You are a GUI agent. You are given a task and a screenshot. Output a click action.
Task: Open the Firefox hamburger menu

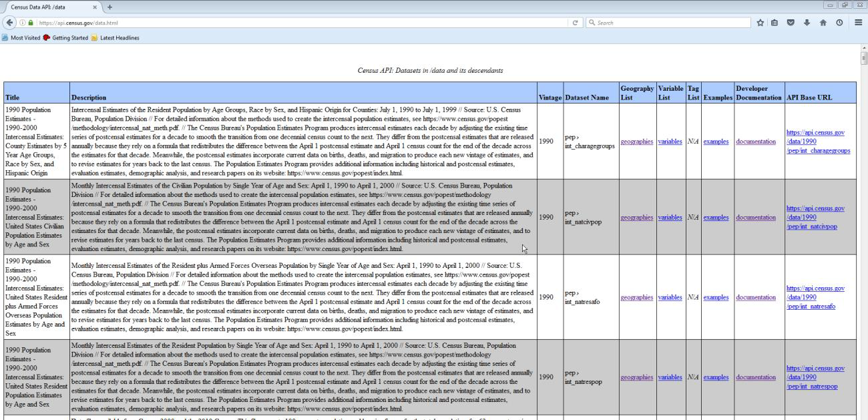tap(859, 23)
